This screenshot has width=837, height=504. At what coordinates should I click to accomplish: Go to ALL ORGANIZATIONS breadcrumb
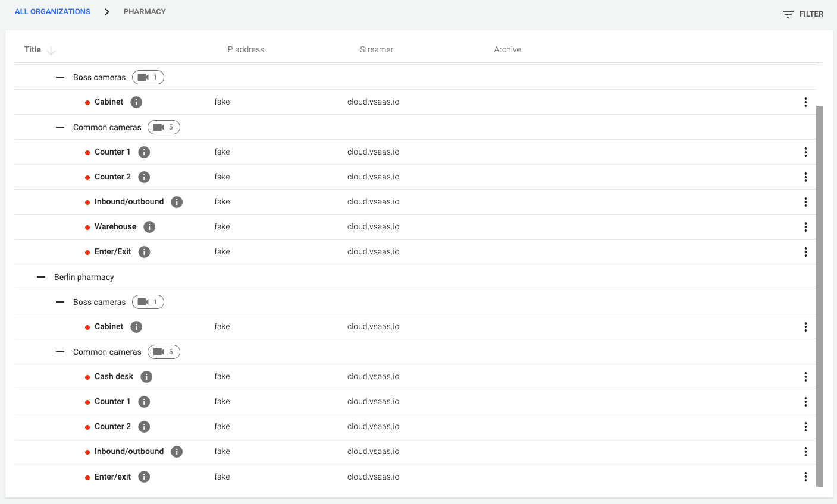(x=52, y=12)
